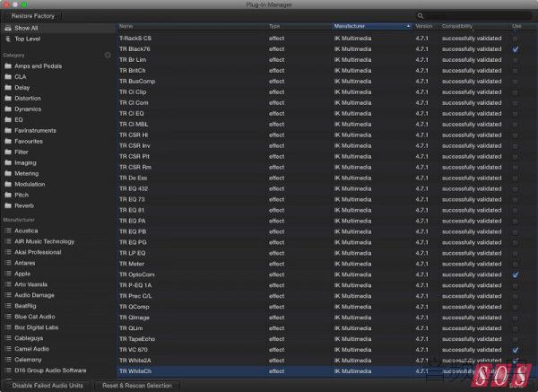Uncheck the Use box for TR OptoCom
538x392 pixels.
pos(515,274)
